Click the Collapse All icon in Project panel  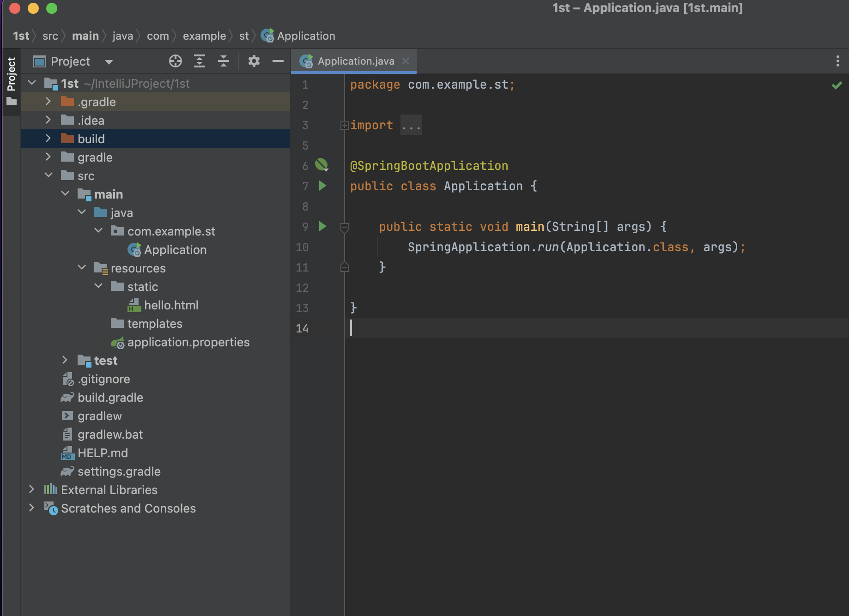[x=224, y=61]
